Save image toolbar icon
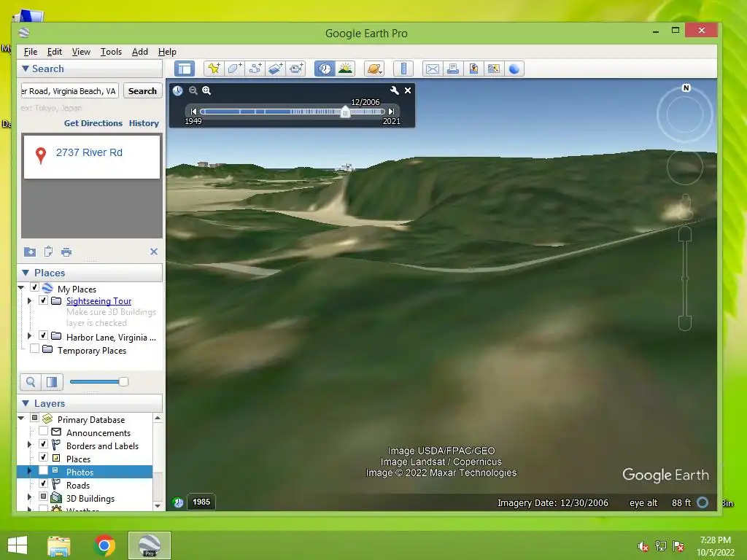Viewport: 747px width, 560px height. [x=473, y=69]
